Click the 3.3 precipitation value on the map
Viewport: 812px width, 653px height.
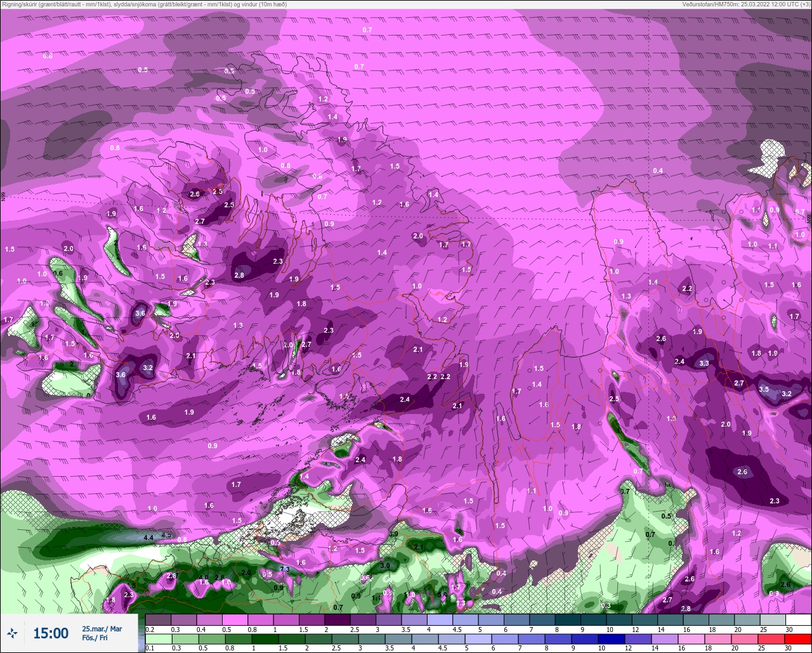coord(704,364)
